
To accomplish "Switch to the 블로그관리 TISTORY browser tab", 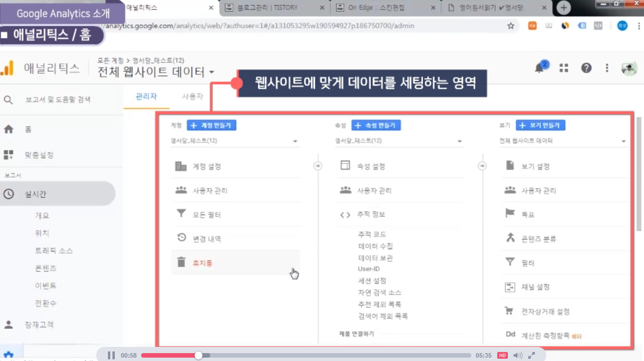I will click(x=274, y=8).
